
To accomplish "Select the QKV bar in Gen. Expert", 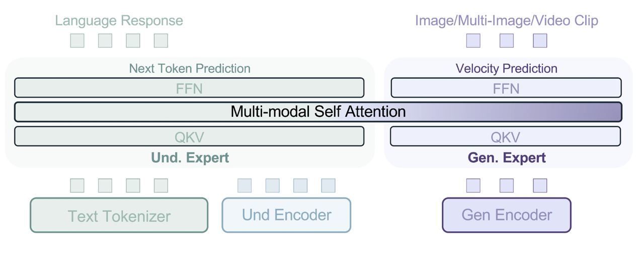I will pos(506,136).
